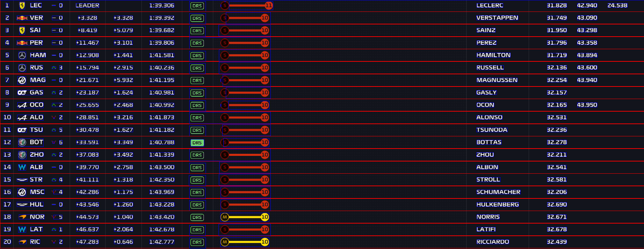
Task: Click the Mercedes logo beside RUS
Action: (22, 68)
